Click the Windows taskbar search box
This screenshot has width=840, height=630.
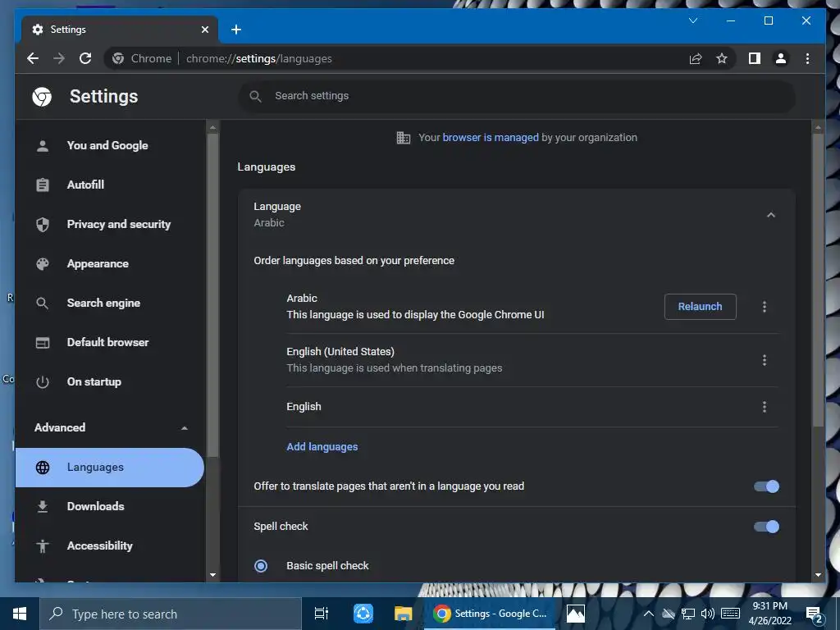click(x=171, y=614)
